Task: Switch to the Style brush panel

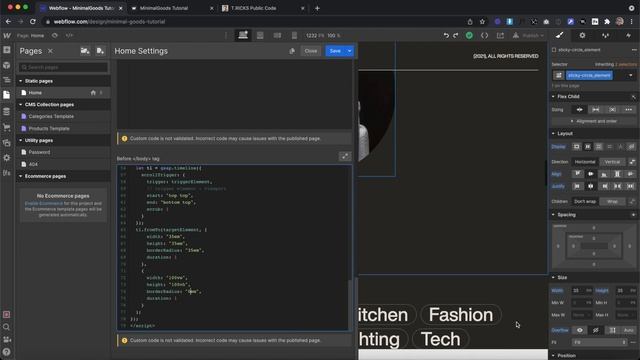Action: tap(560, 36)
